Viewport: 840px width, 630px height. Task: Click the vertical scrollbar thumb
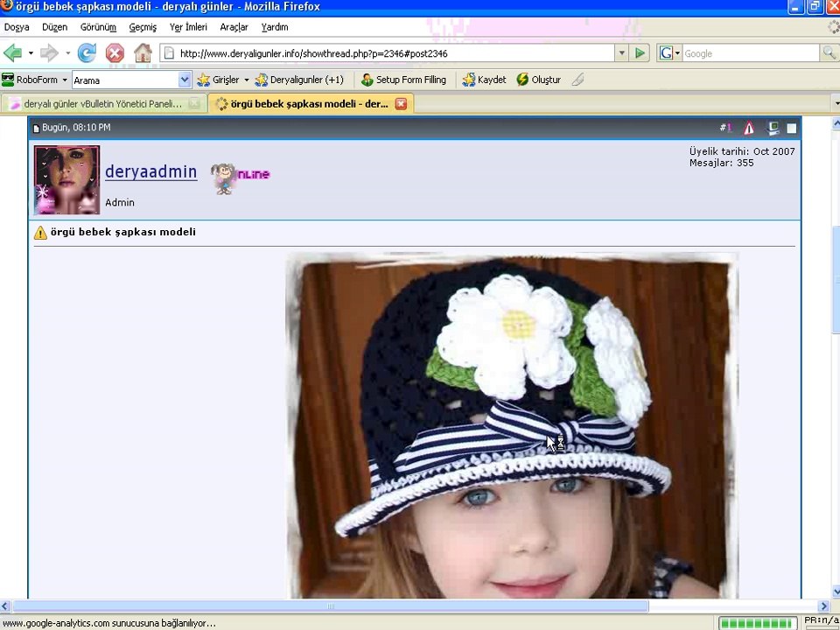[836, 278]
